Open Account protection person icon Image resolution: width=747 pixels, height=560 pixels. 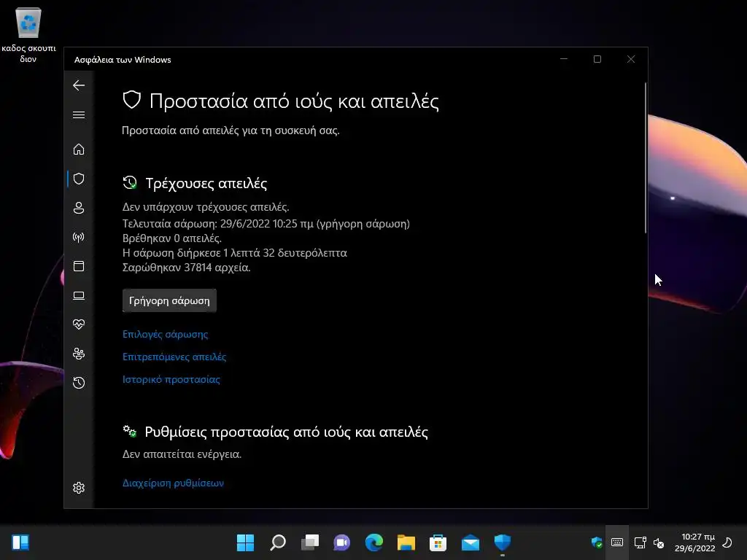pos(79,208)
